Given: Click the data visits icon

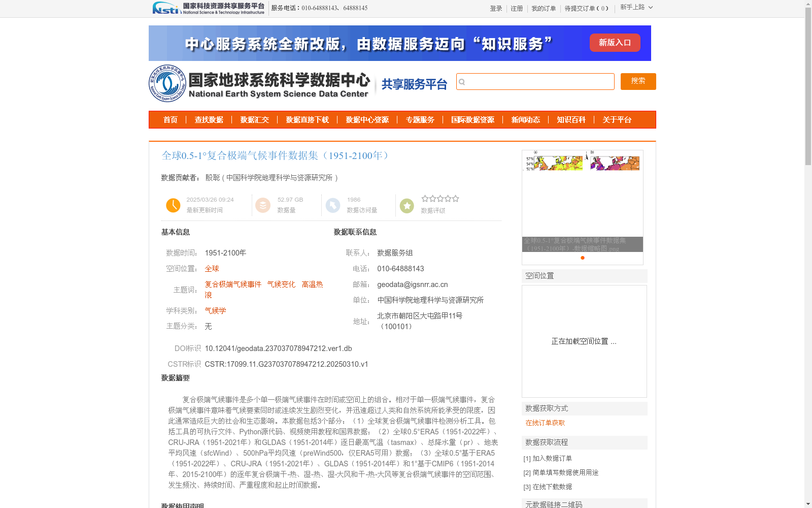Looking at the screenshot, I should (x=333, y=205).
